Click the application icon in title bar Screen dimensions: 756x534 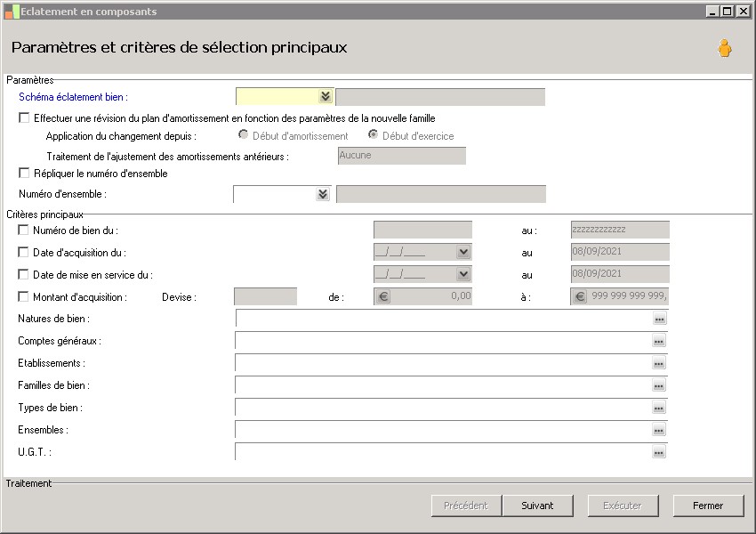point(12,12)
